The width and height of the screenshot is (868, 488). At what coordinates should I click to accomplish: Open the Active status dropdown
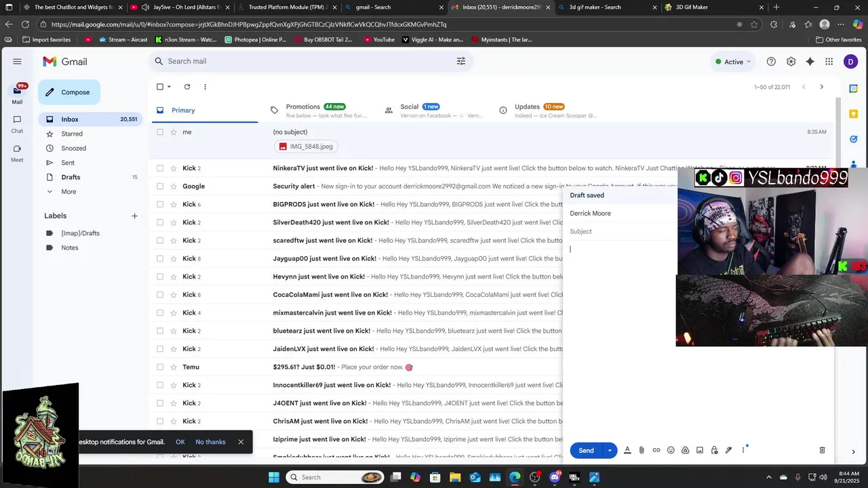tap(733, 62)
